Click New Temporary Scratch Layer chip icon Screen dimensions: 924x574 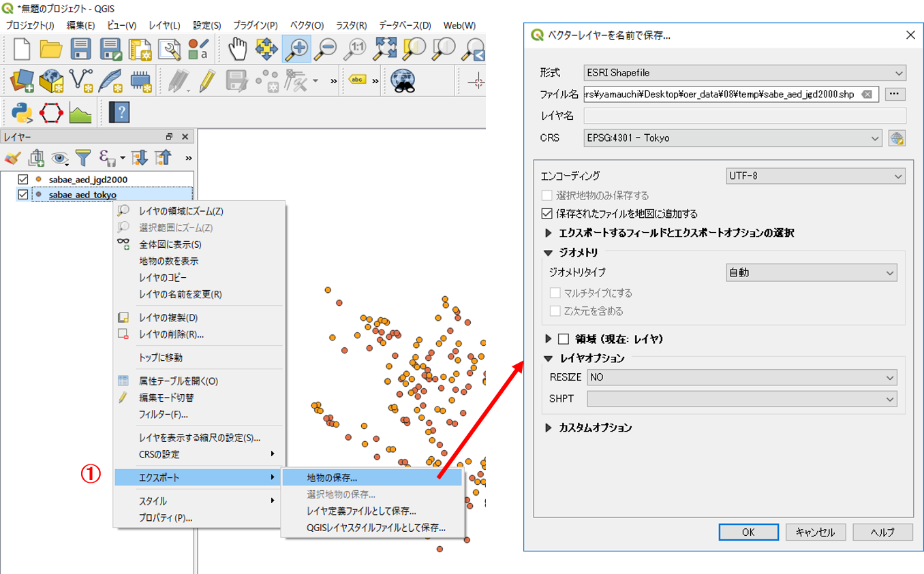click(x=140, y=81)
